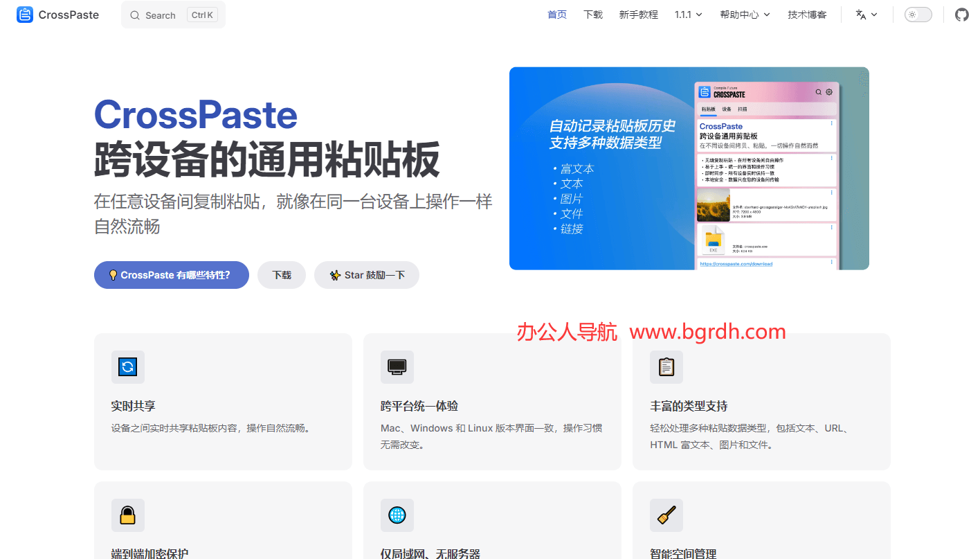This screenshot has width=980, height=559.
Task: Click the brush icon above 智能空间管理
Action: click(666, 515)
